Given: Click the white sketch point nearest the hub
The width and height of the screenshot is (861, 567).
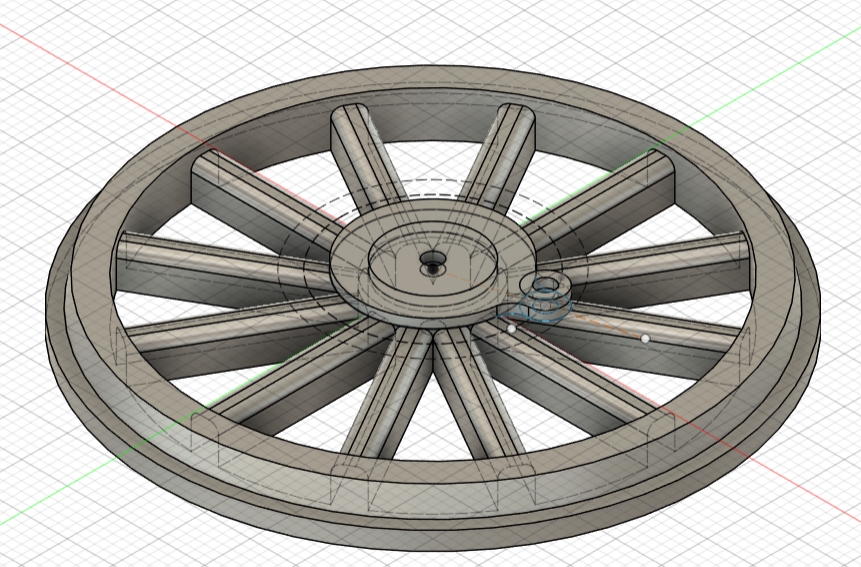Looking at the screenshot, I should tap(511, 328).
